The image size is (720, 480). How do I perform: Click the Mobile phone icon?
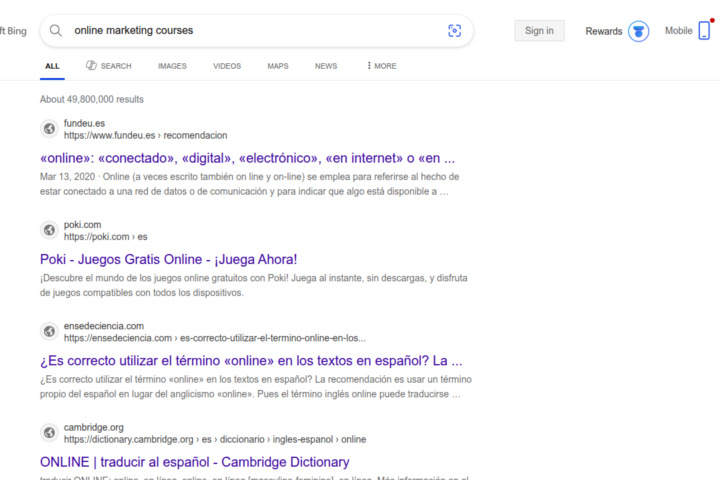coord(704,31)
